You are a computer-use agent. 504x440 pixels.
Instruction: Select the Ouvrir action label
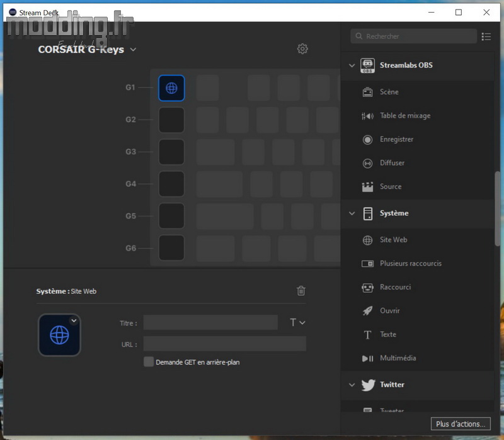[x=390, y=310]
